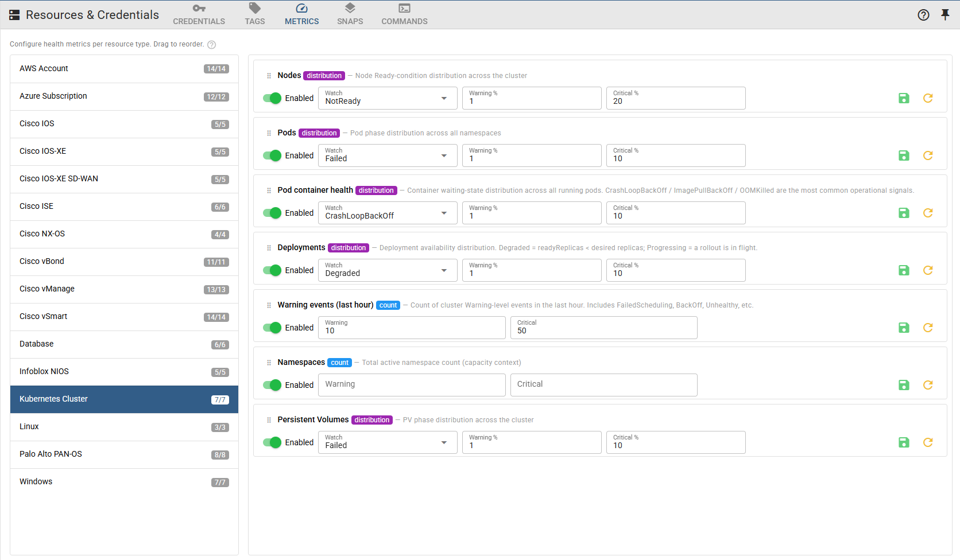Click the help icon beside drag to reorder
Screen dimensions: 960x560
(x=211, y=45)
